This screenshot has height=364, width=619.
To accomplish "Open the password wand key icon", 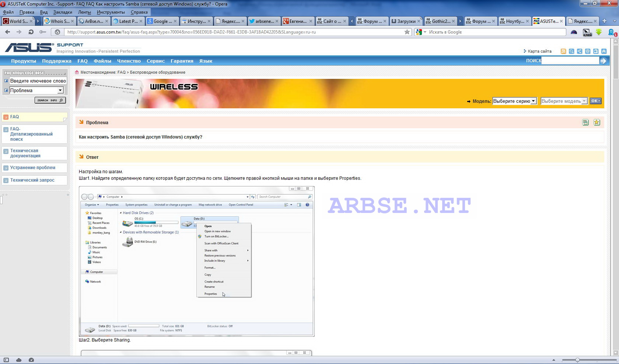I will pos(43,32).
